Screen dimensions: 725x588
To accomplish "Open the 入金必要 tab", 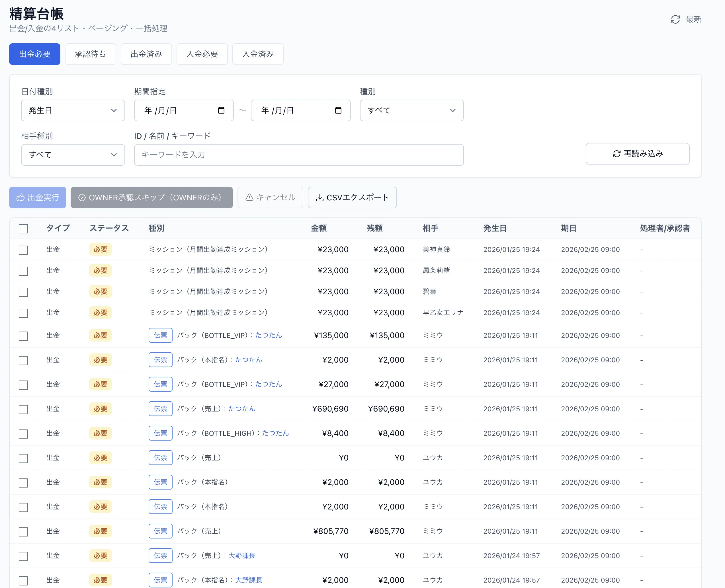I will coord(202,54).
